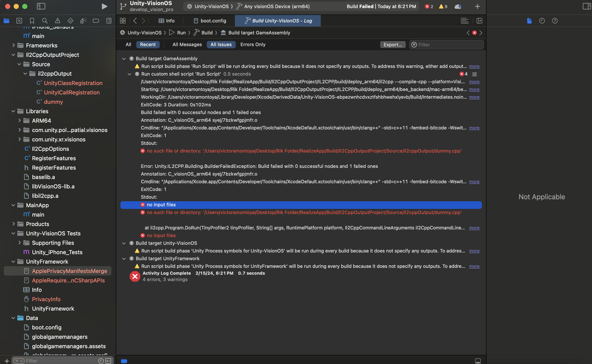
Task: Jump to previous issue arrow
Action: 468,33
